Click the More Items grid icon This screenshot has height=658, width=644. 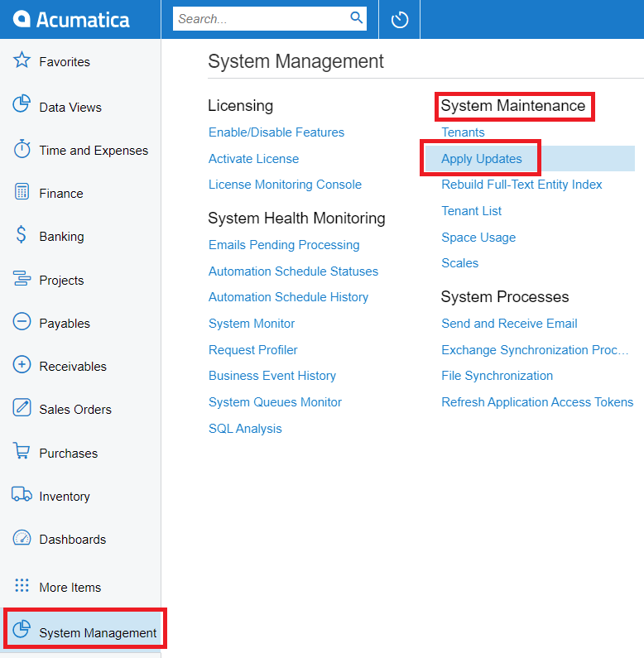coord(22,585)
